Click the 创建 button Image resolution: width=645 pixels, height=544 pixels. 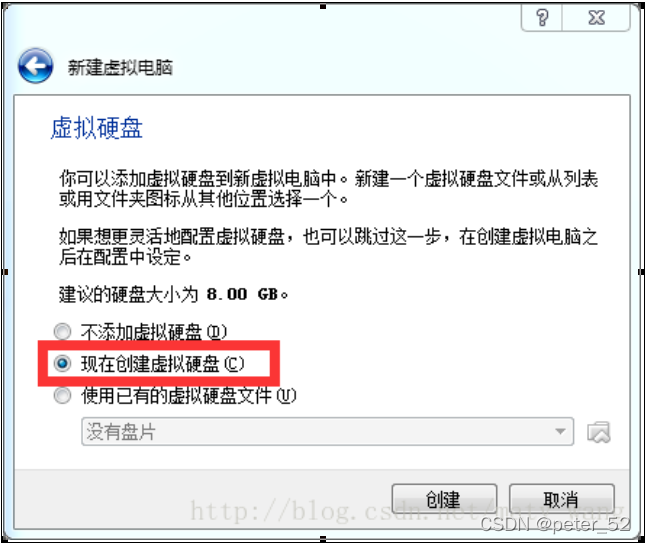point(444,499)
